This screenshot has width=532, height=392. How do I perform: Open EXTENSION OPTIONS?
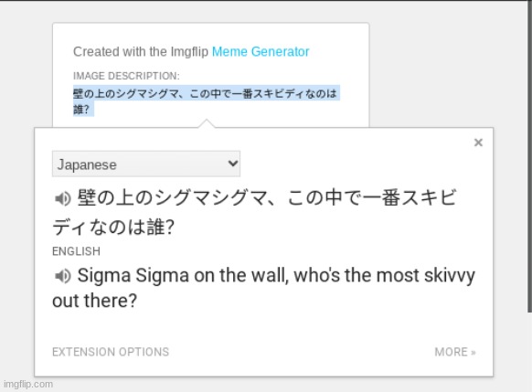[x=111, y=352]
